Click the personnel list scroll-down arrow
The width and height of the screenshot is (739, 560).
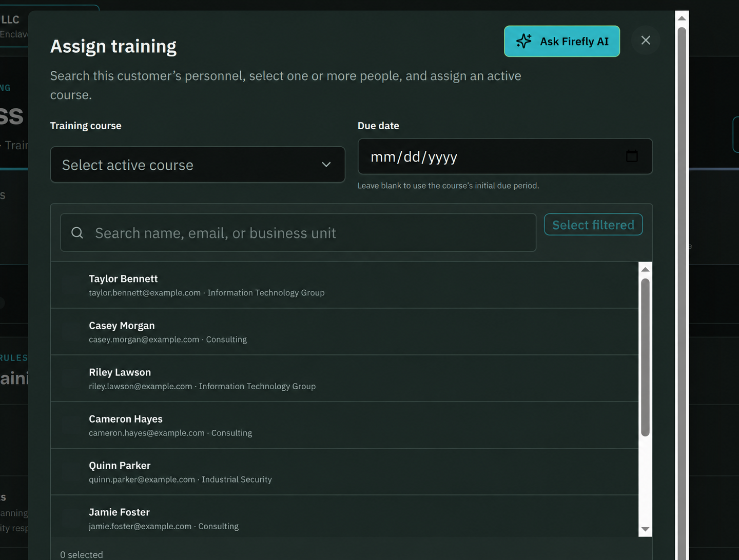pyautogui.click(x=646, y=529)
